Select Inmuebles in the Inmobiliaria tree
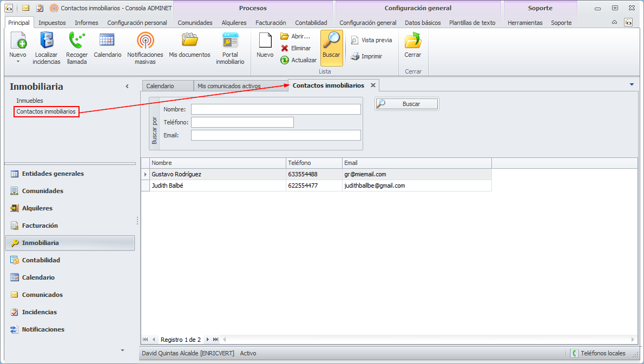Viewport: 644px width, 364px height. coord(30,101)
